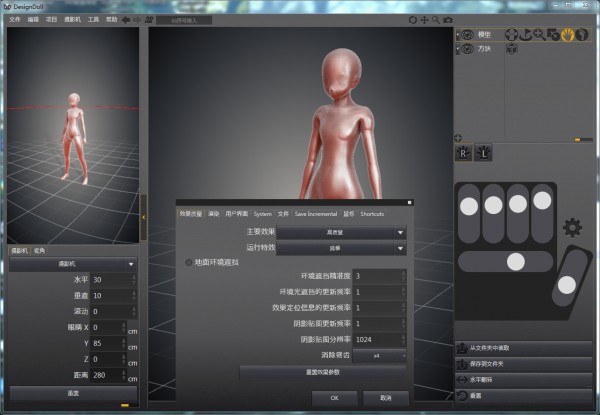Switch to the System tab in the dialog

(262, 214)
